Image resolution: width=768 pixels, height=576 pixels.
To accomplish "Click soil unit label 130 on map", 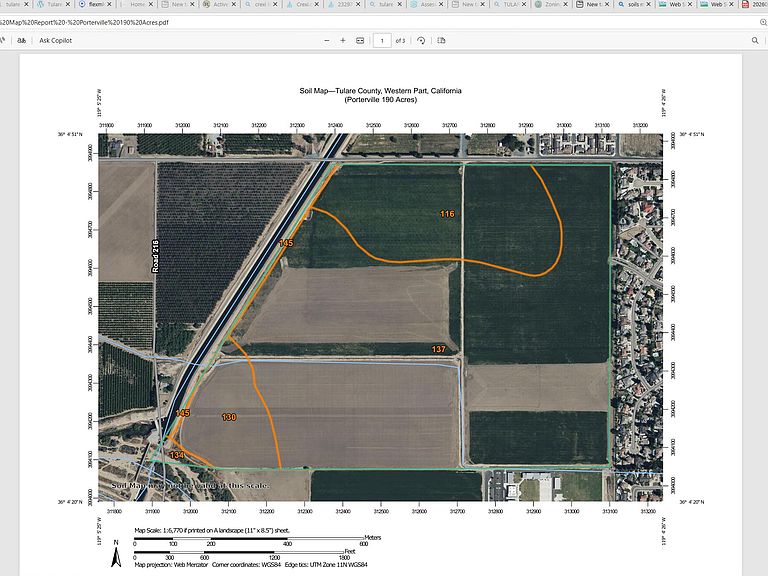I will pos(229,417).
